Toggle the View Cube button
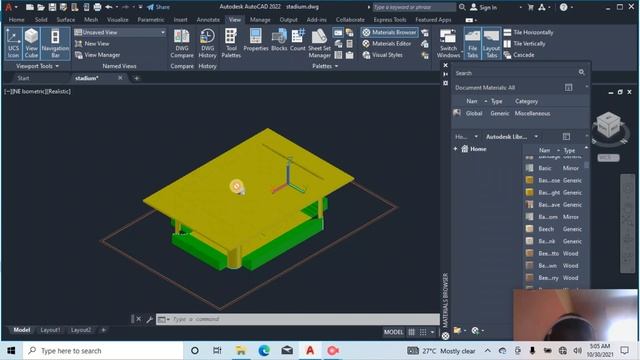 click(31, 43)
